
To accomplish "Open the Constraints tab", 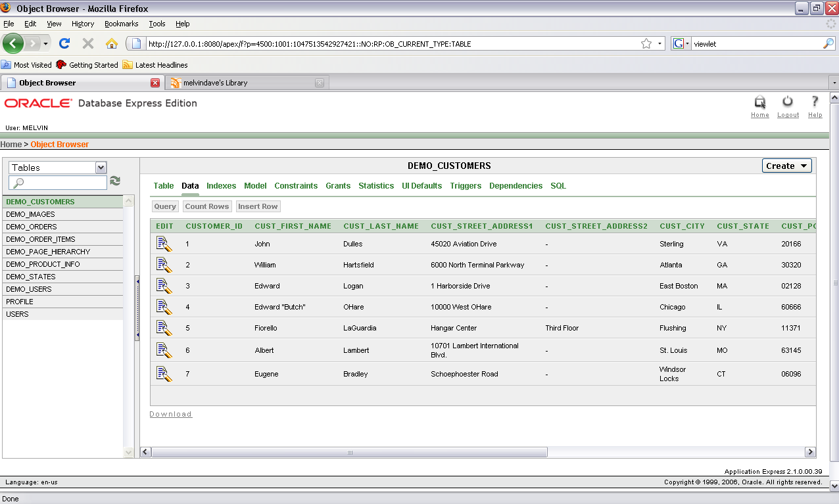I will tap(296, 186).
